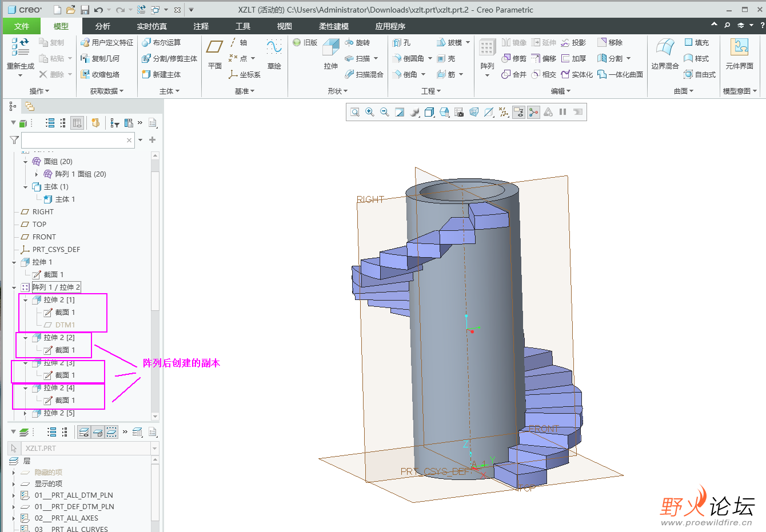Expand the 拉伸 2 [5] node
The image size is (766, 532).
(x=25, y=413)
